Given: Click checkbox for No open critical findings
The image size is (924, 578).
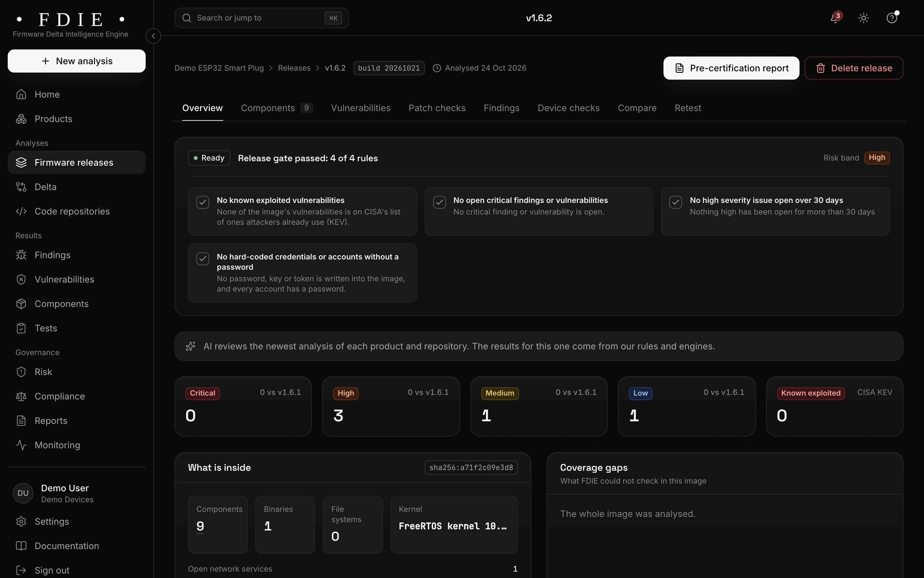Looking at the screenshot, I should pyautogui.click(x=440, y=202).
